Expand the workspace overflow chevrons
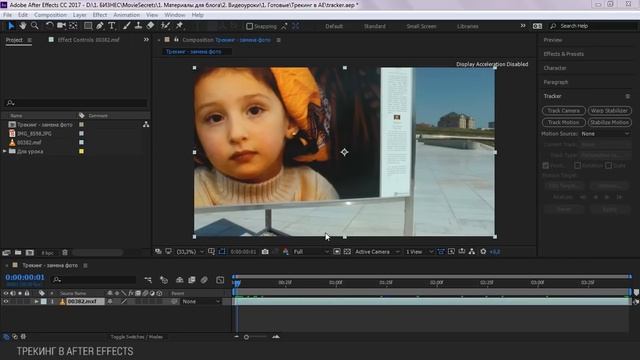This screenshot has width=640, height=360. pos(523,26)
